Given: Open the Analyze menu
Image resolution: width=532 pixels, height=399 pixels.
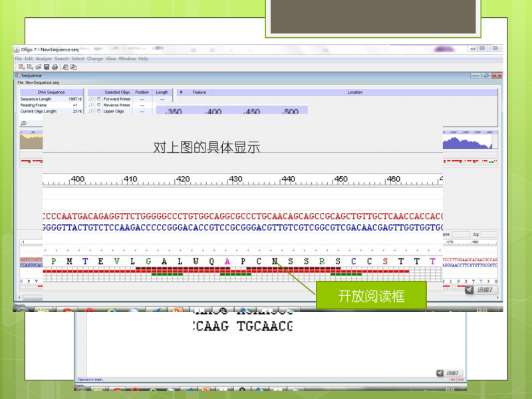Looking at the screenshot, I should point(44,59).
